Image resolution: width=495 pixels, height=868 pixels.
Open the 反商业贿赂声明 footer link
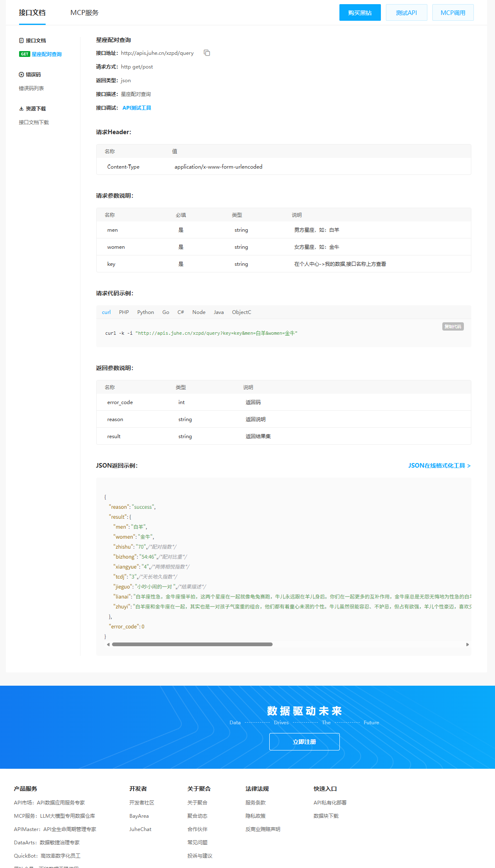click(x=263, y=829)
